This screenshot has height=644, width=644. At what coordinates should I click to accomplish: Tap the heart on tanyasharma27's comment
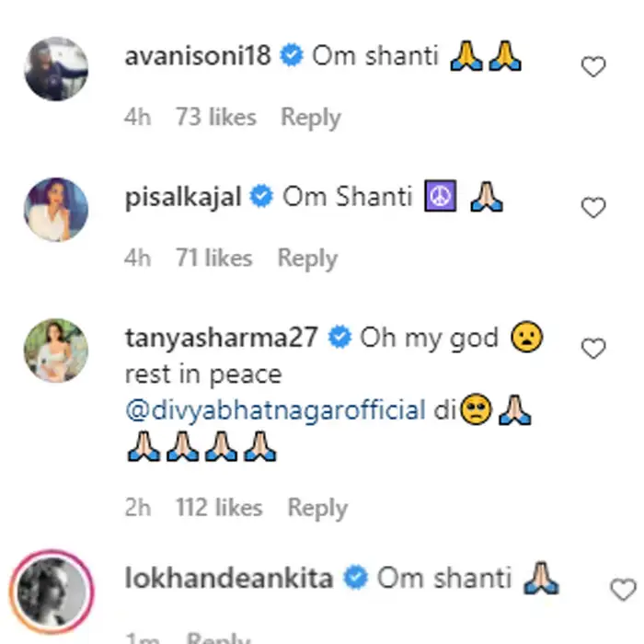(593, 349)
